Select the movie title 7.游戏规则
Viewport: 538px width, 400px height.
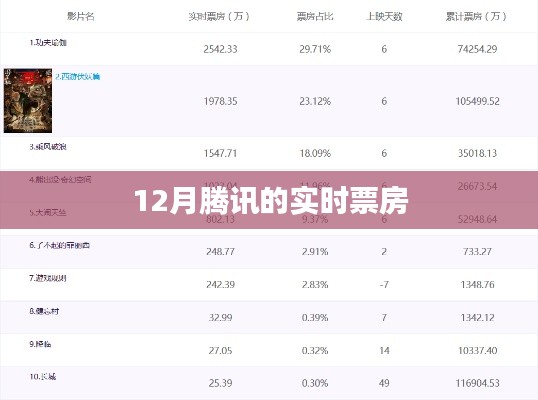pyautogui.click(x=48, y=278)
